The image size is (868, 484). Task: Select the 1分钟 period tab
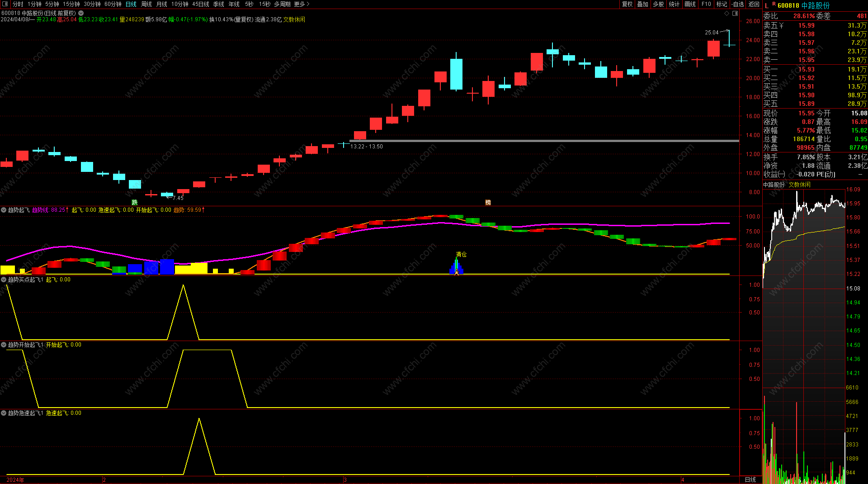(x=34, y=4)
